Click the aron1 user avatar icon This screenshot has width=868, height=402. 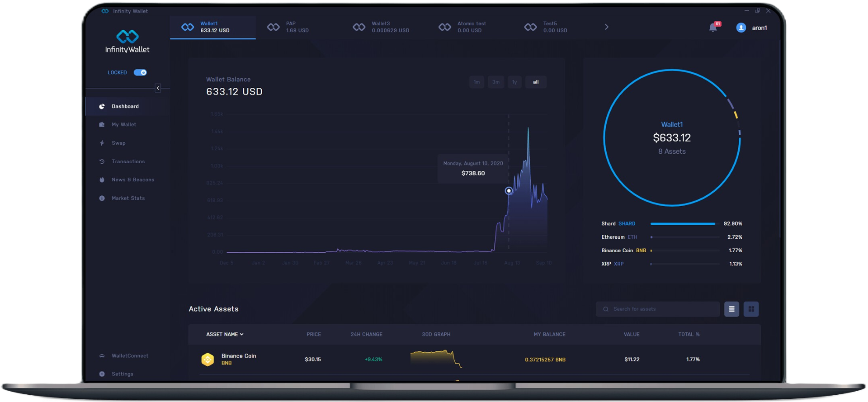point(741,28)
